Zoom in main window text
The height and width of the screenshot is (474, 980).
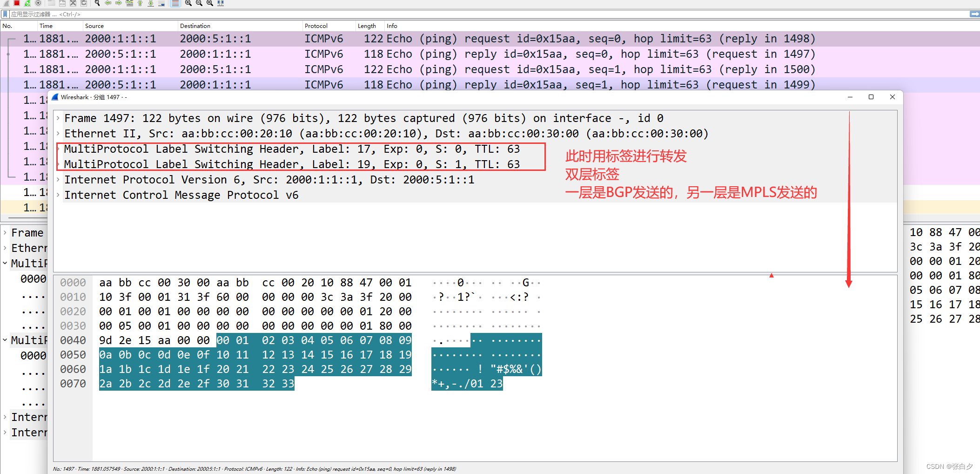(x=188, y=3)
